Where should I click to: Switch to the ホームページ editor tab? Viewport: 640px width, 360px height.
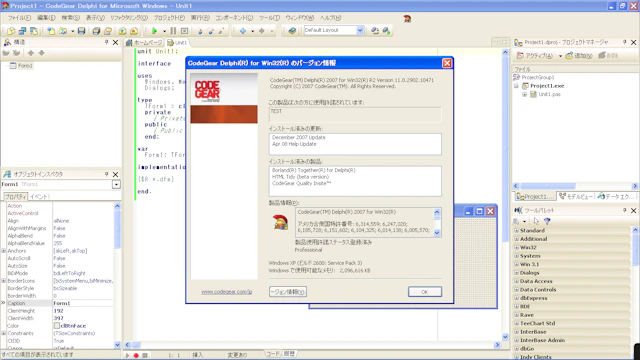click(144, 42)
